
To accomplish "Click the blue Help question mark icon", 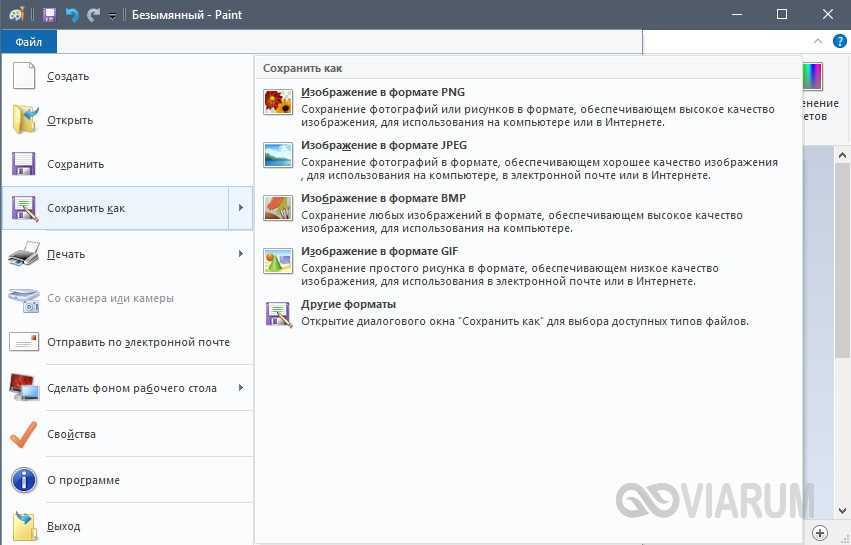I will (x=838, y=42).
